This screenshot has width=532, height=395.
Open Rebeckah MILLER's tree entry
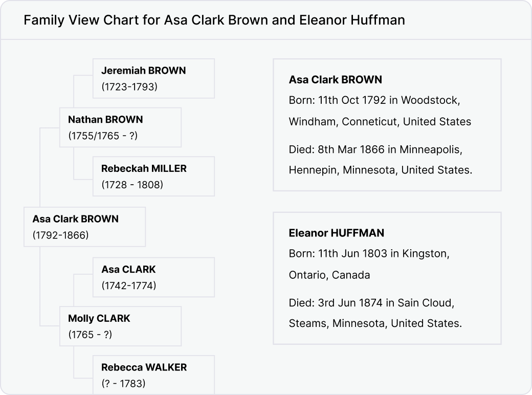pyautogui.click(x=153, y=176)
